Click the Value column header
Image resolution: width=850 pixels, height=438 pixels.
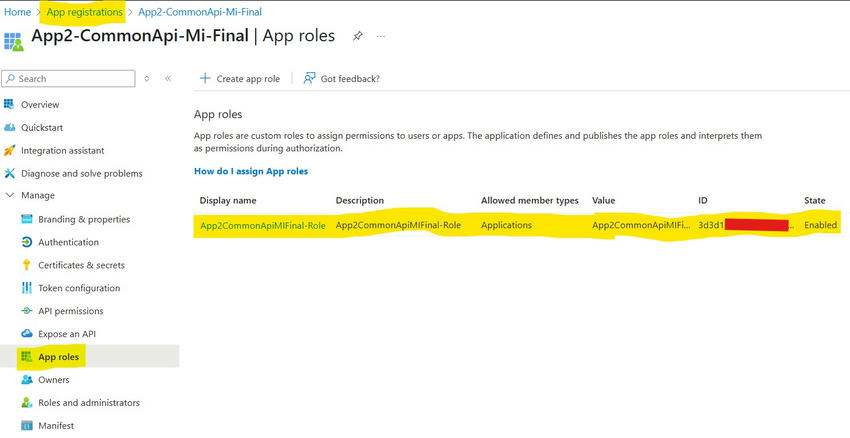click(603, 201)
